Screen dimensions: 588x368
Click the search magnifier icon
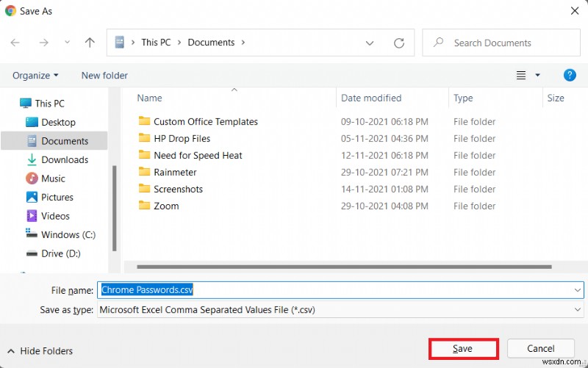coord(438,43)
